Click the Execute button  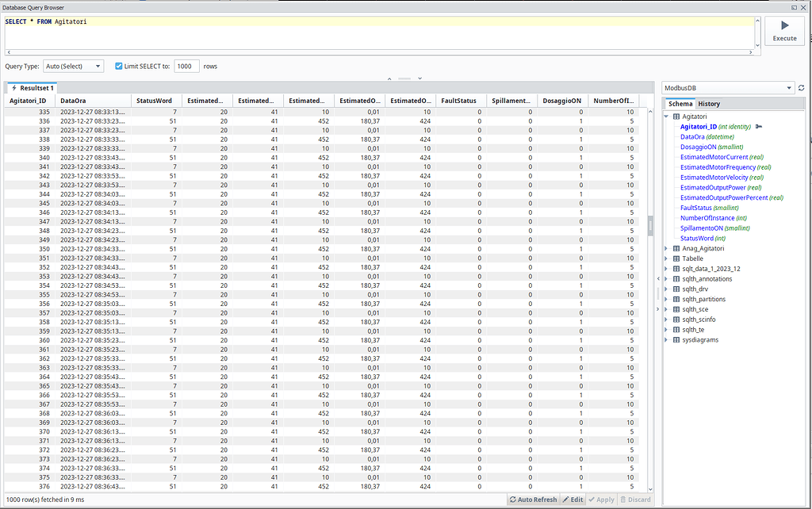click(x=783, y=32)
